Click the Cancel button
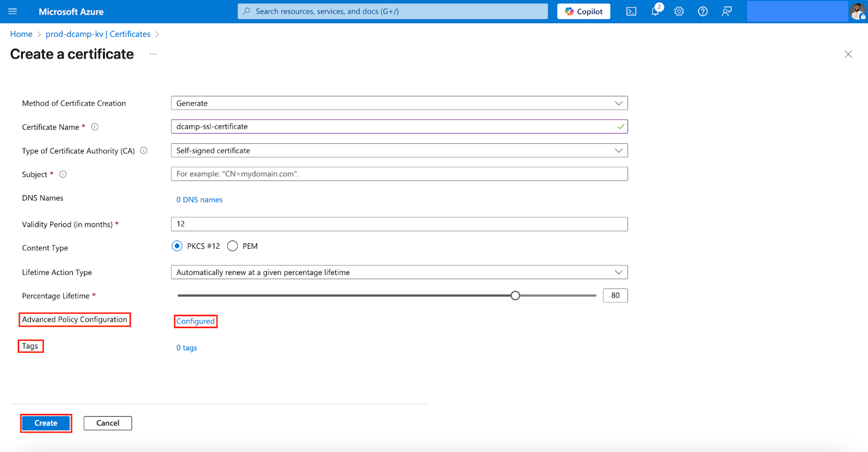Viewport: 868px width, 452px height. click(108, 423)
